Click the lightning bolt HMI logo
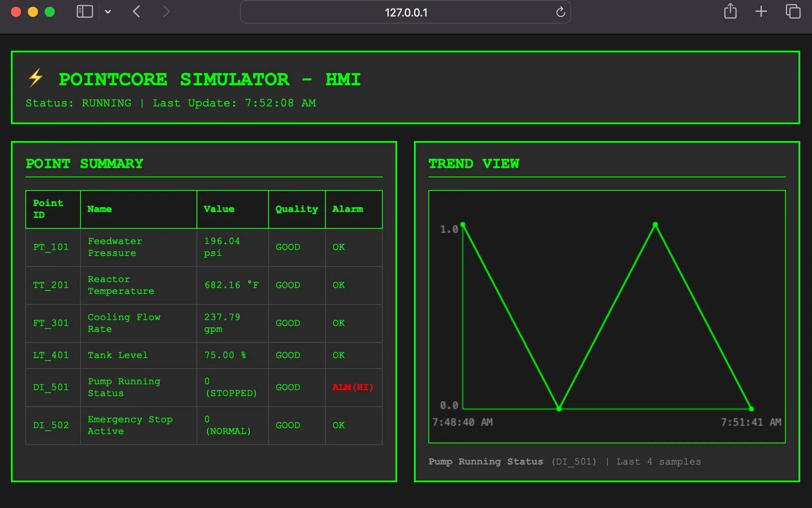 [x=35, y=78]
